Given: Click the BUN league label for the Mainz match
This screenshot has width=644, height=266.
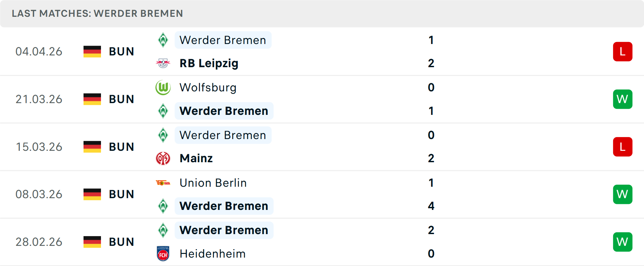Looking at the screenshot, I should click(x=121, y=147).
